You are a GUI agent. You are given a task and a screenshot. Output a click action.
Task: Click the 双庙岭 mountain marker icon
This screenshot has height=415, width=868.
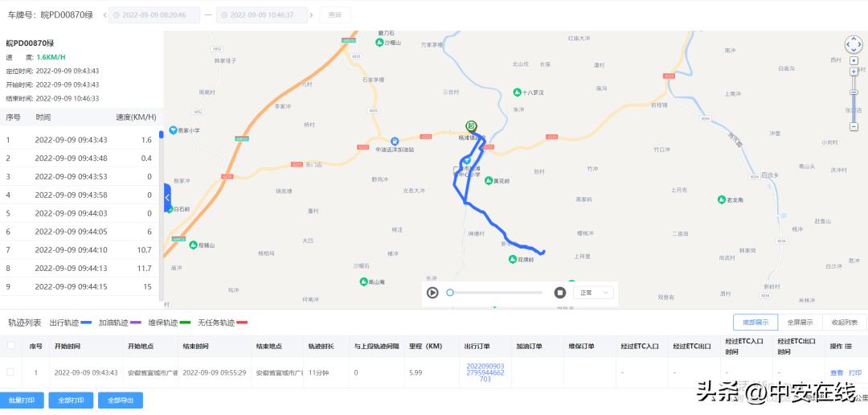(513, 259)
